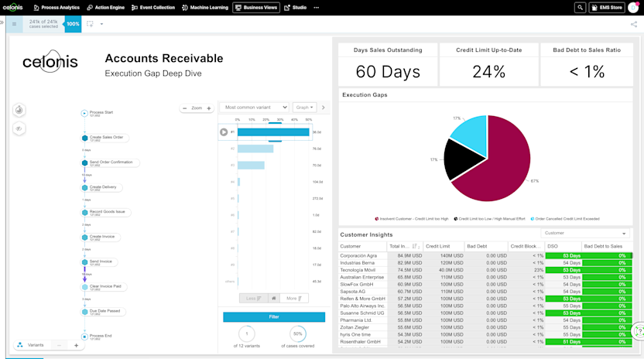This screenshot has width=644, height=359.
Task: Click the Celonis logo in top bar
Action: (x=12, y=8)
